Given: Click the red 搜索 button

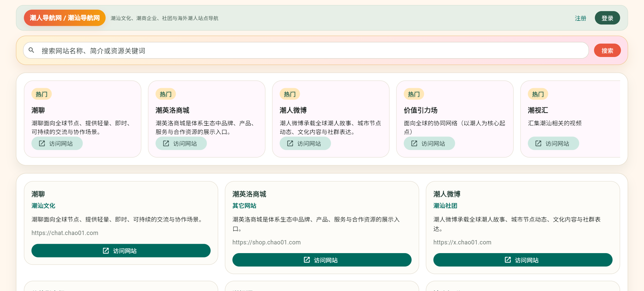Looking at the screenshot, I should point(607,51).
